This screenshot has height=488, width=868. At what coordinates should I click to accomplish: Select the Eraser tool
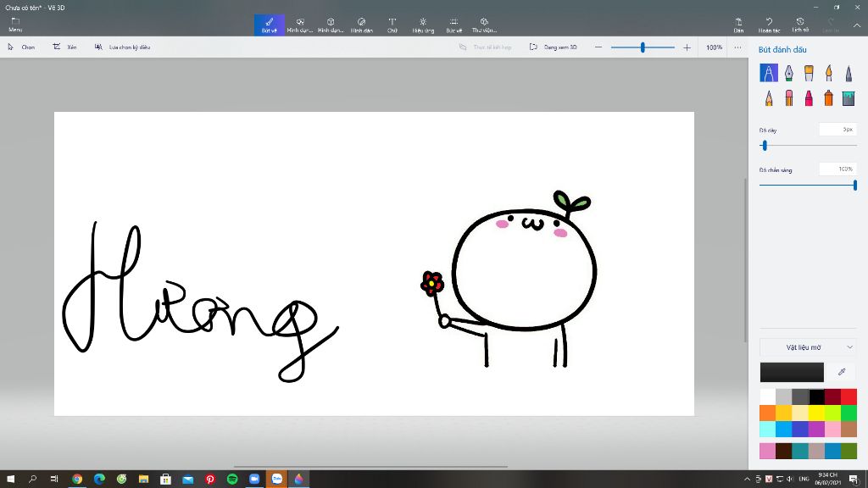click(789, 98)
